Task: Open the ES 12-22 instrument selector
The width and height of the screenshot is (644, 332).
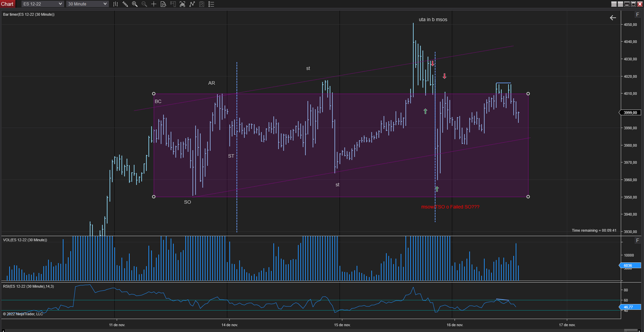Action: [42, 4]
